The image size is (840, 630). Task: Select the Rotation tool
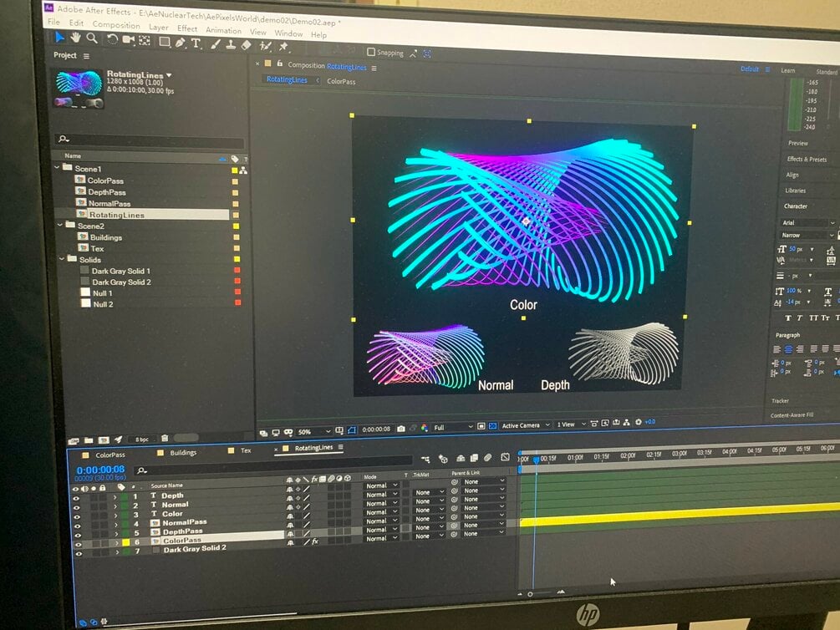click(112, 39)
